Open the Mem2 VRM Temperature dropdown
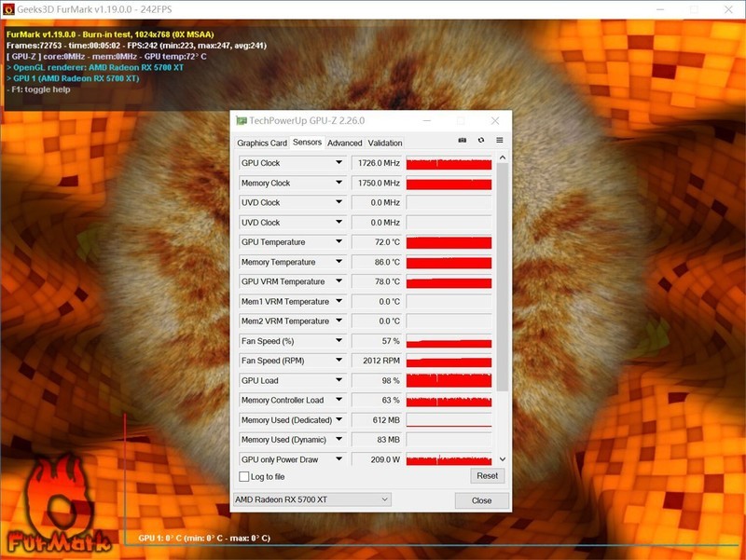Screen dimensions: 746x560 click(338, 321)
